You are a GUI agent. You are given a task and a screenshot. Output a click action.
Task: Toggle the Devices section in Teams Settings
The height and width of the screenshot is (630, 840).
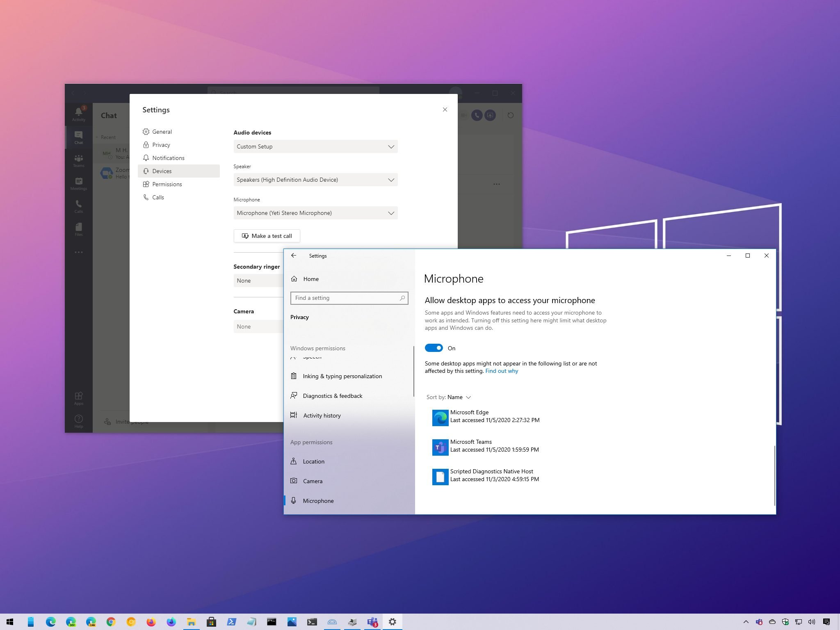click(161, 171)
